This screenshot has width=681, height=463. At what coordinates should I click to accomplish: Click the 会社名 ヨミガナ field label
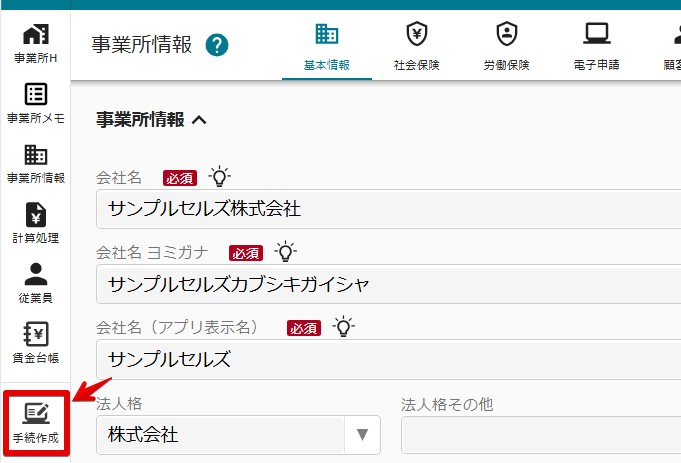click(152, 252)
